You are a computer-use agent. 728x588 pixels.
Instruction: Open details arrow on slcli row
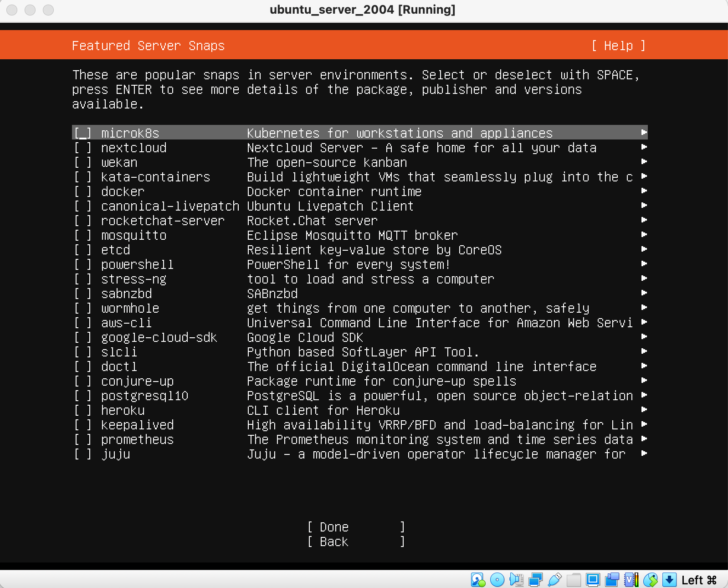[644, 351]
